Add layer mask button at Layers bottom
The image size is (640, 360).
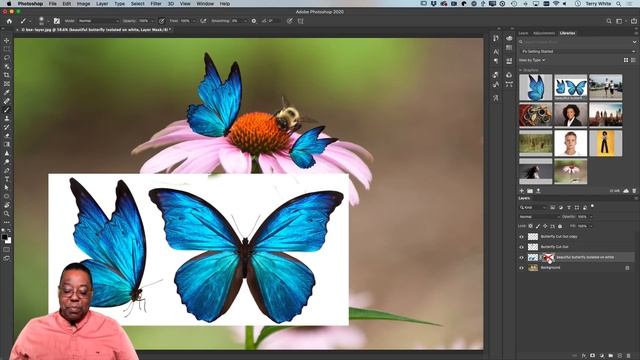[593, 356]
